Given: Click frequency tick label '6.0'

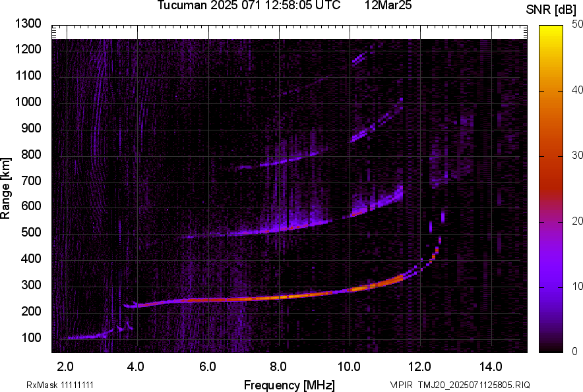Looking at the screenshot, I should (x=208, y=367).
